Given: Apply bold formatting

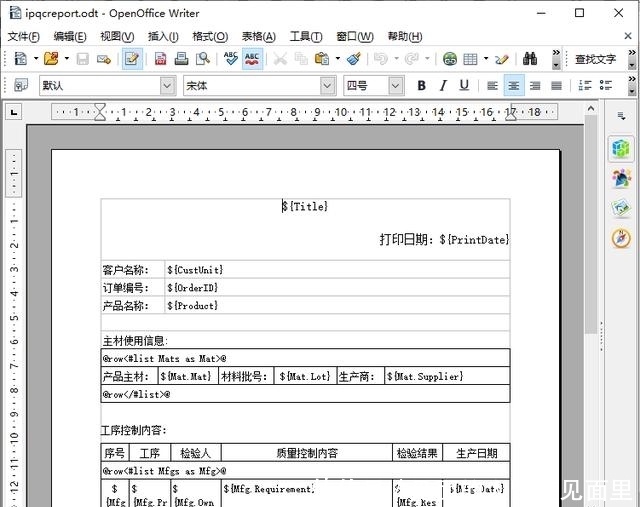Looking at the screenshot, I should (x=422, y=85).
